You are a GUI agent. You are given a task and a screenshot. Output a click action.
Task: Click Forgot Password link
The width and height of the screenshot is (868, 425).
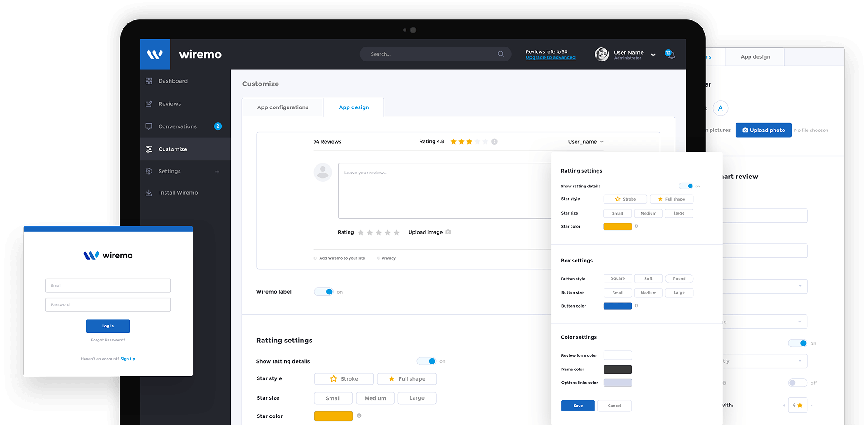click(108, 340)
